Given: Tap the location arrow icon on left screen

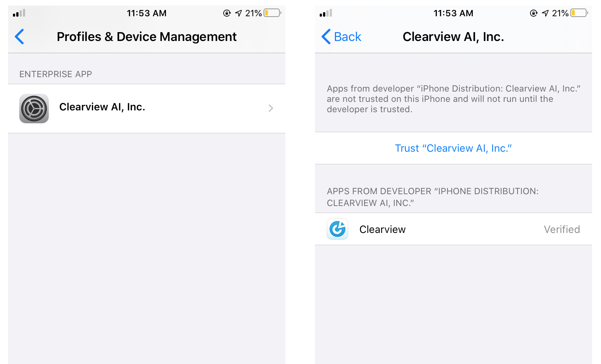Looking at the screenshot, I should click(238, 13).
